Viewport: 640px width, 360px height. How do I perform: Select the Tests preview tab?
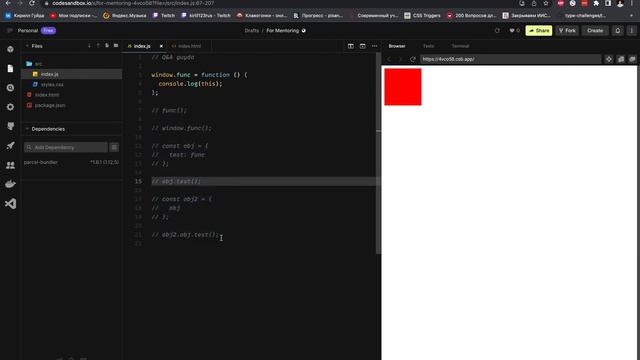pyautogui.click(x=429, y=46)
